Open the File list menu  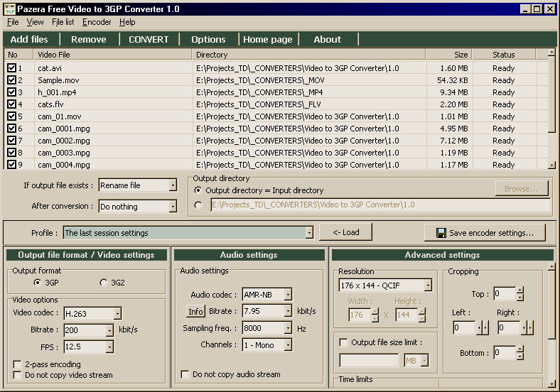pyautogui.click(x=63, y=22)
